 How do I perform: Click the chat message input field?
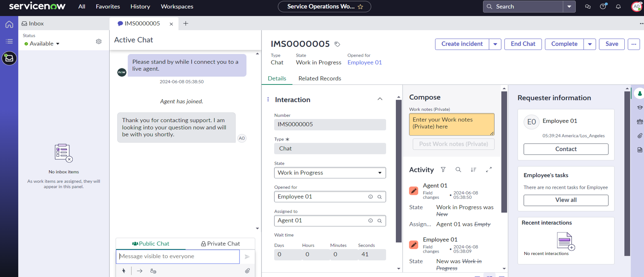click(177, 257)
